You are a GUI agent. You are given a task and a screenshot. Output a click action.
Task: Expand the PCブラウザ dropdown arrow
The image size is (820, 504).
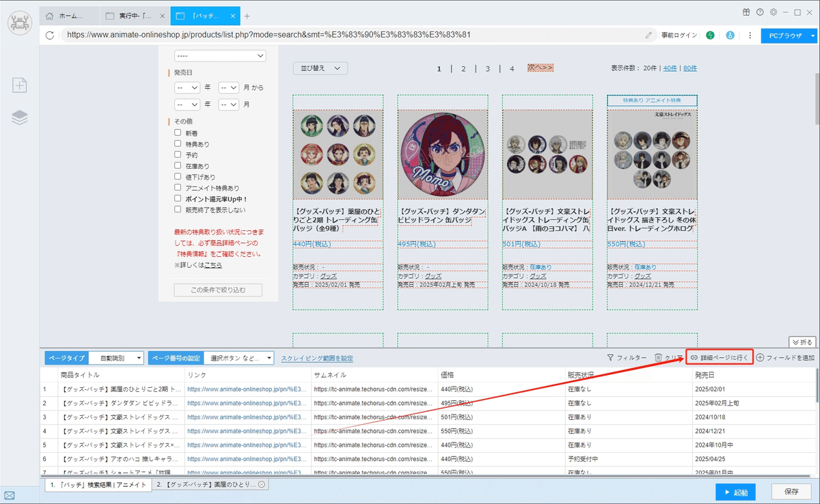[x=813, y=36]
